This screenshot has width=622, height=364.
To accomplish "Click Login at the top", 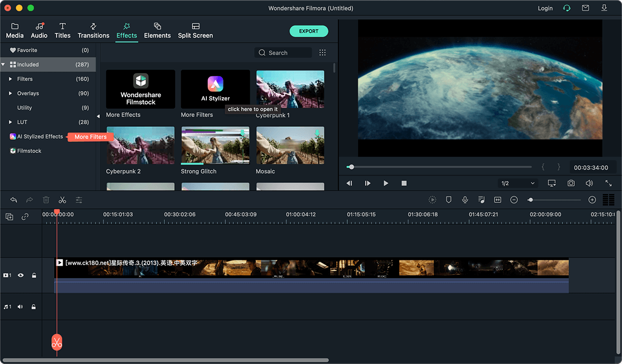I will click(x=545, y=8).
